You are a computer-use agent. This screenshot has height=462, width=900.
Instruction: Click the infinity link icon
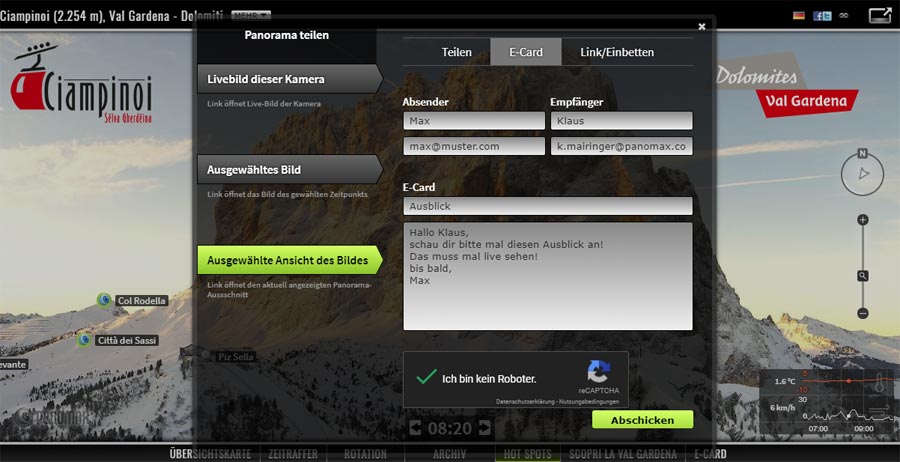[x=843, y=16]
